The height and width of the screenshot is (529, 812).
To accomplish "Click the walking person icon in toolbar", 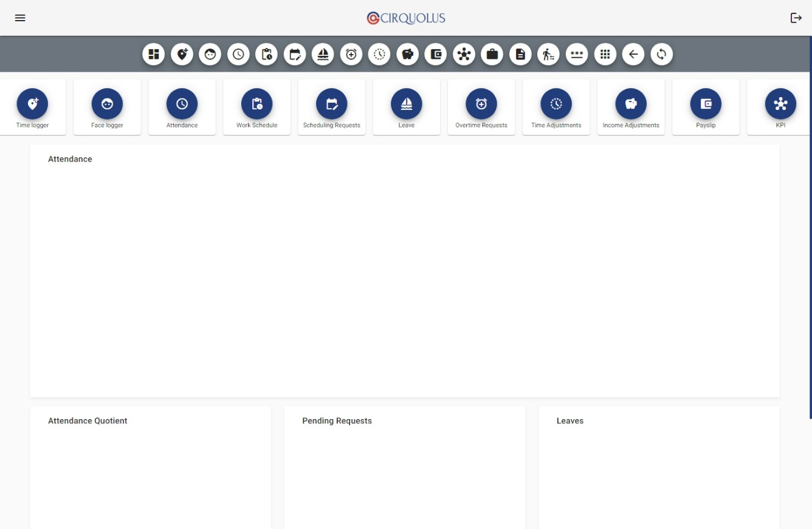I will [548, 54].
